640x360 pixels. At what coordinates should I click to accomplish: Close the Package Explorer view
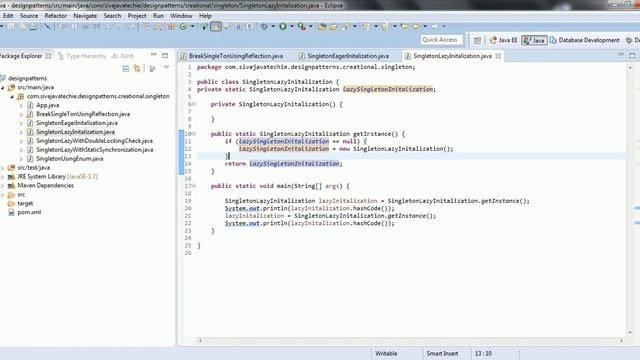click(48, 56)
